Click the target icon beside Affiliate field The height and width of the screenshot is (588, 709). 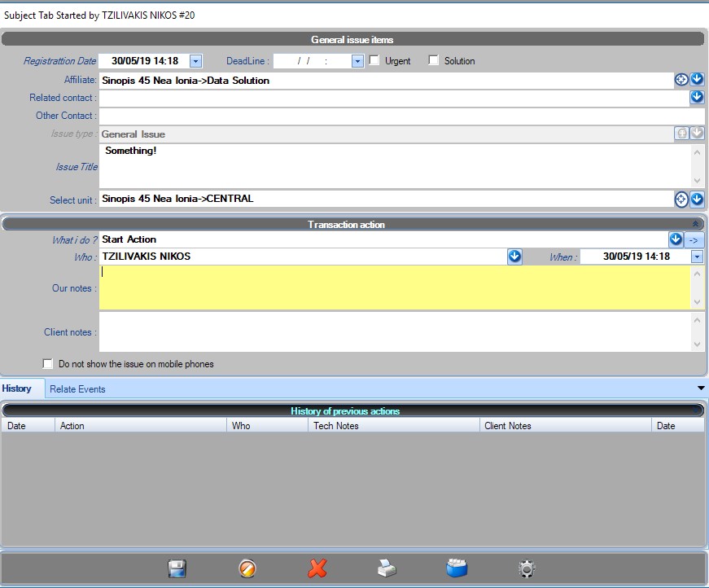(x=681, y=80)
